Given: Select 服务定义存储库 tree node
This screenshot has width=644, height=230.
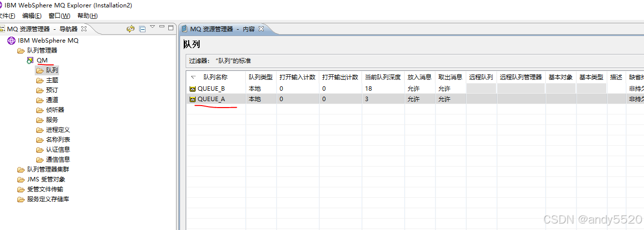Looking at the screenshot, I should [x=48, y=199].
